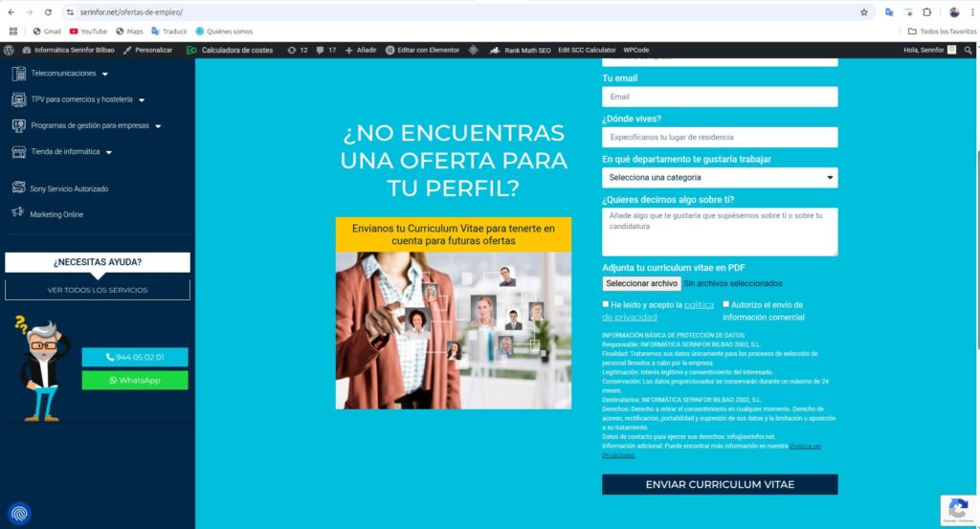Check Autorizo el envío de información comercial
This screenshot has width=980, height=529.
[726, 304]
